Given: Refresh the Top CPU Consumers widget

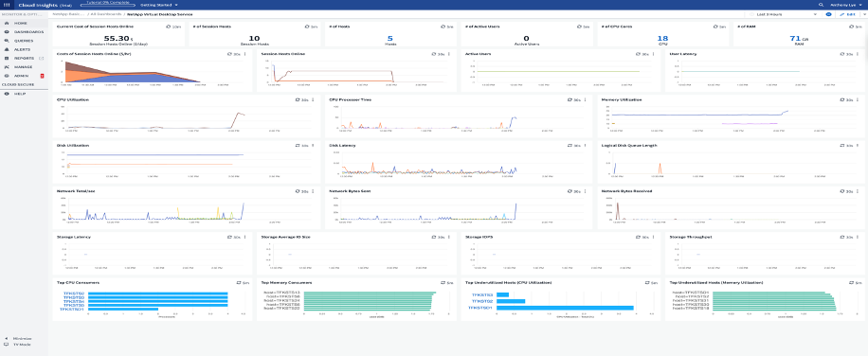Looking at the screenshot, I should click(239, 282).
